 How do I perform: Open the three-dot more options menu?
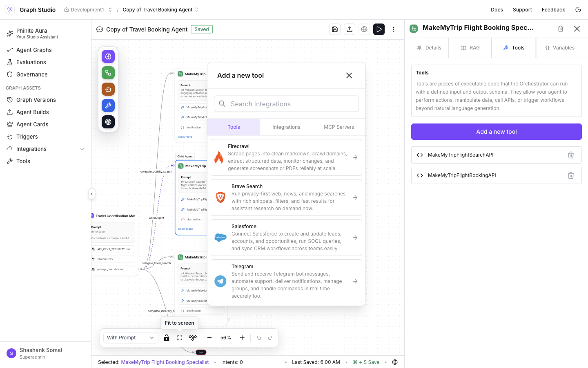394,29
